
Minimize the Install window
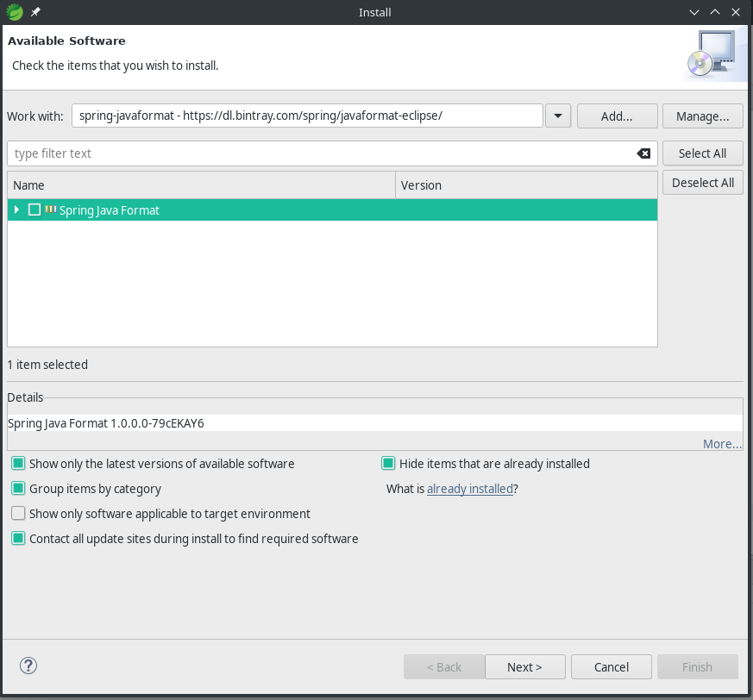tap(694, 12)
